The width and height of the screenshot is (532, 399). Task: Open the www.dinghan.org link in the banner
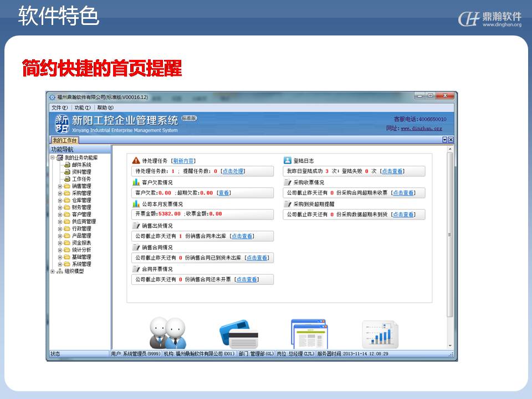421,129
